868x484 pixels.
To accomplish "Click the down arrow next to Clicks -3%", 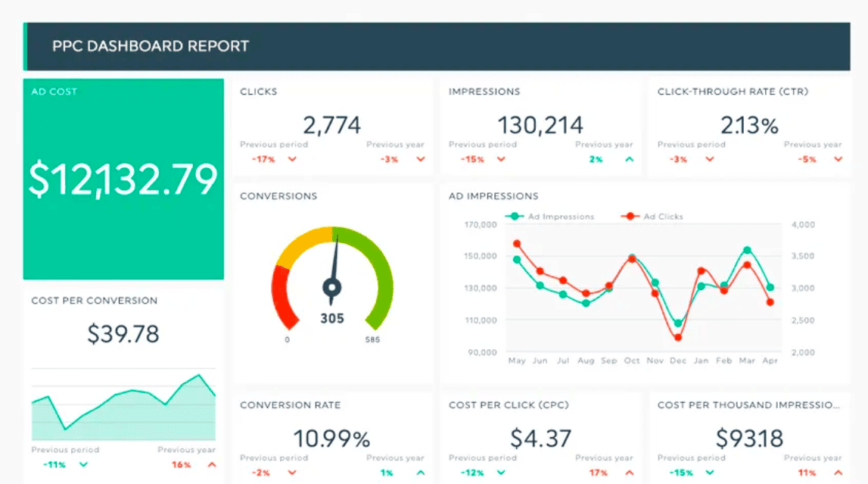I will pos(420,159).
